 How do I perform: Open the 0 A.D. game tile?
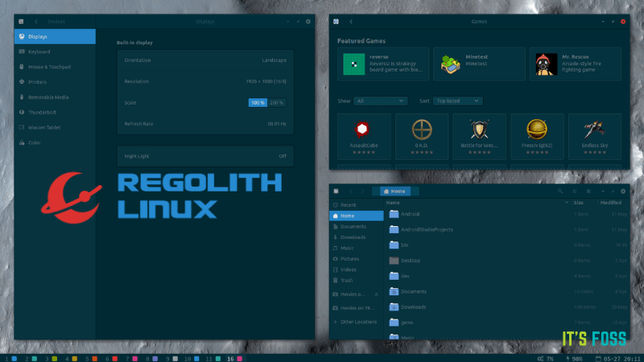[422, 137]
